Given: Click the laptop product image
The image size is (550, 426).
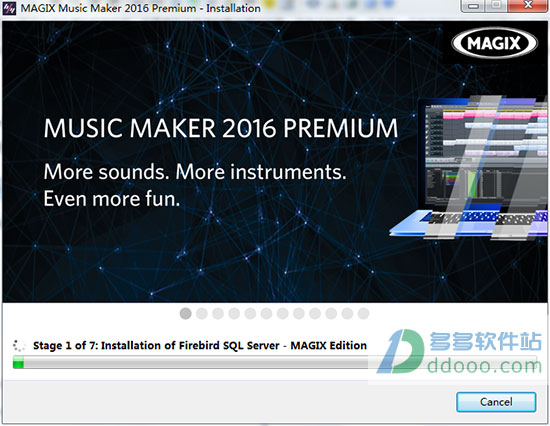Looking at the screenshot, I should [468, 167].
